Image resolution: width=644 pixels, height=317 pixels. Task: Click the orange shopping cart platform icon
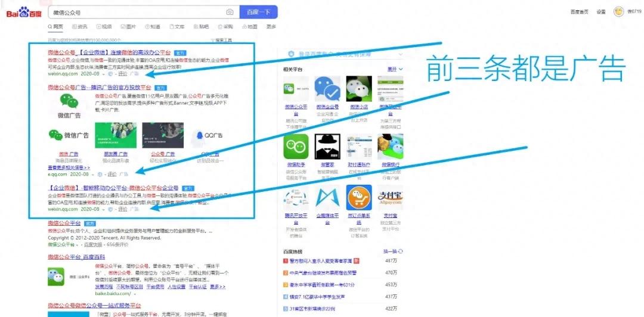pos(358,197)
